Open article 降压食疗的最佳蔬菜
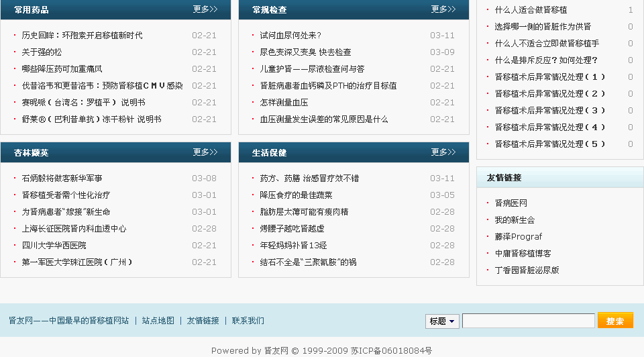The image size is (644, 357). coord(296,195)
